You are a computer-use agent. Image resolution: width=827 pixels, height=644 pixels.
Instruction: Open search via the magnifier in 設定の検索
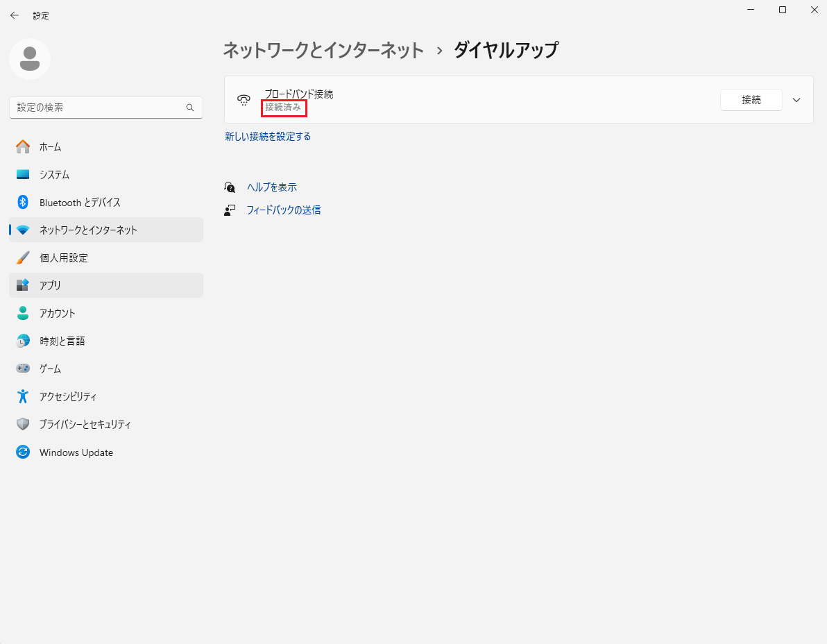pyautogui.click(x=189, y=108)
